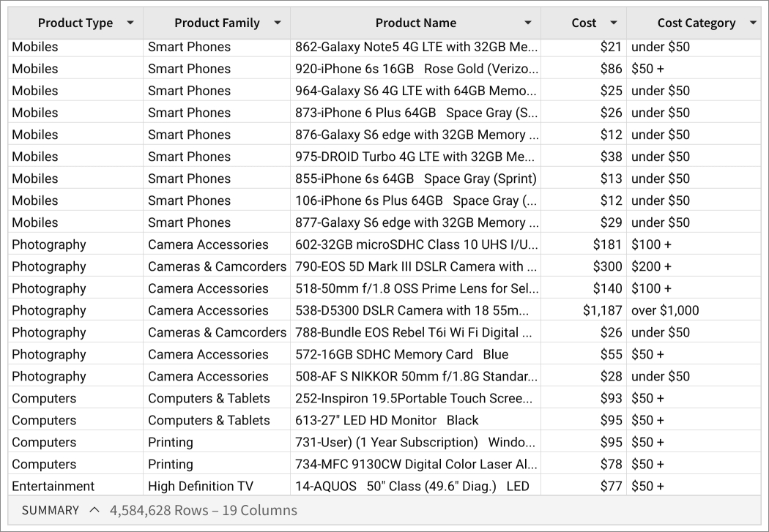The image size is (769, 532).
Task: Click the Product Type column header
Action: pos(75,23)
